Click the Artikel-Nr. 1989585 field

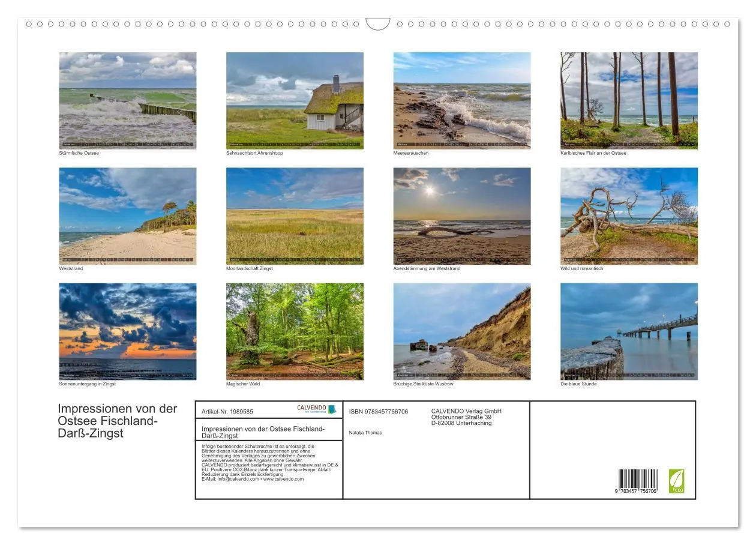tap(227, 412)
